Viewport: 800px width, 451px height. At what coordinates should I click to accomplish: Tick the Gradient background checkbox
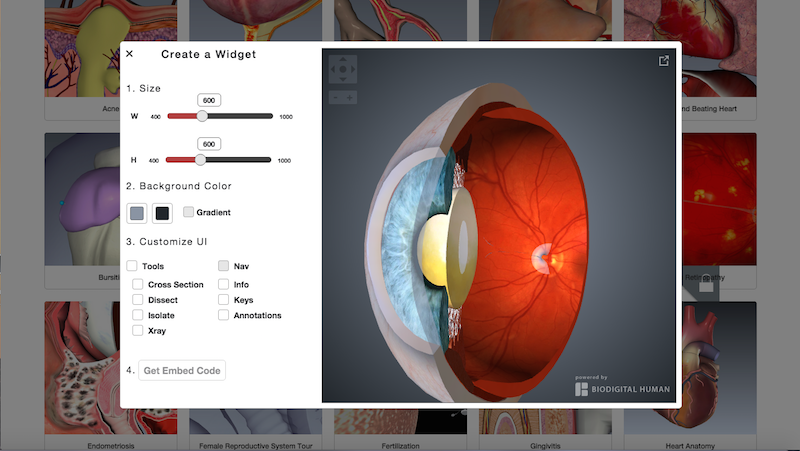[189, 212]
